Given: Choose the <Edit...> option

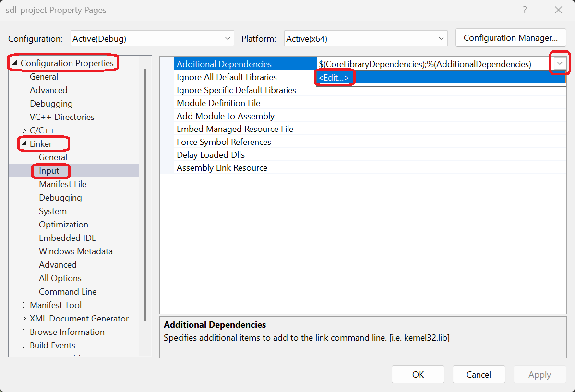Looking at the screenshot, I should click(334, 78).
